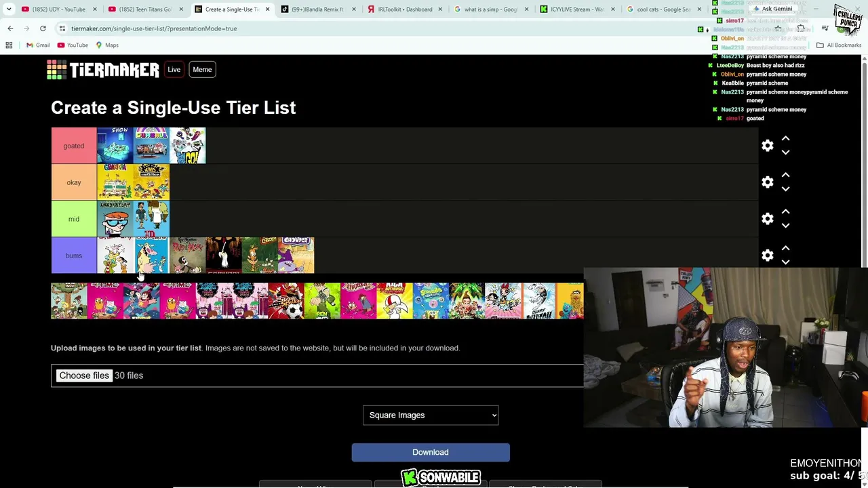Image resolution: width=868 pixels, height=488 pixels.
Task: View site information icon in address bar
Action: 62,28
